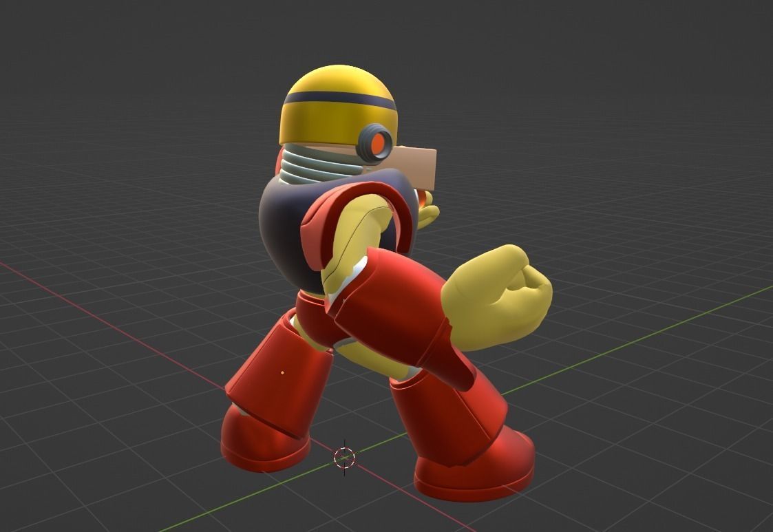Click the orange eye lens on the head

(x=378, y=143)
